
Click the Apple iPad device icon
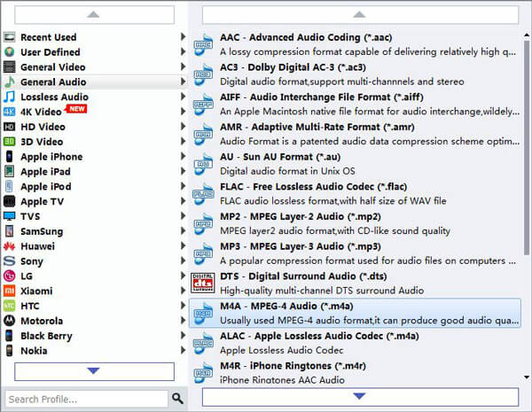[x=10, y=171]
